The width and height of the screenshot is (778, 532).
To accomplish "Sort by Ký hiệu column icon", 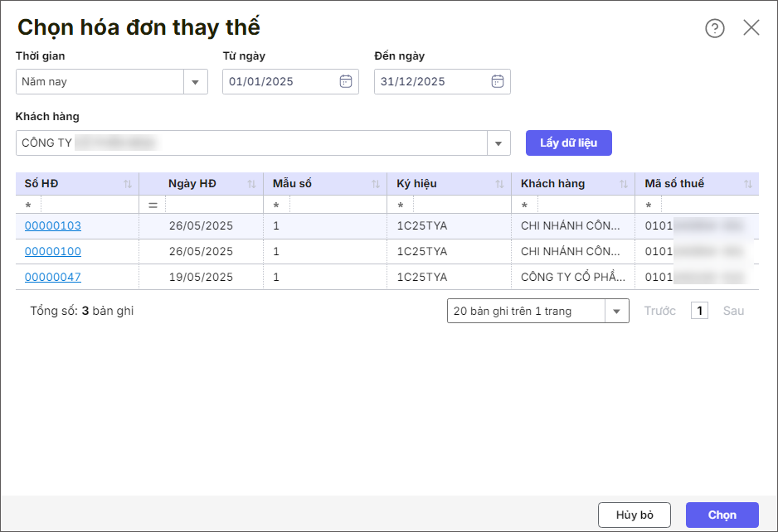I will [x=499, y=184].
